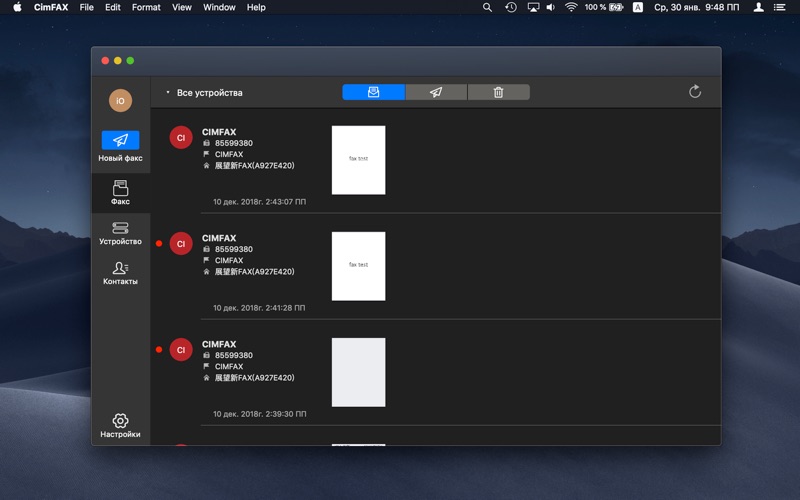The image size is (800, 500).
Task: Open the File menu
Action: [87, 7]
